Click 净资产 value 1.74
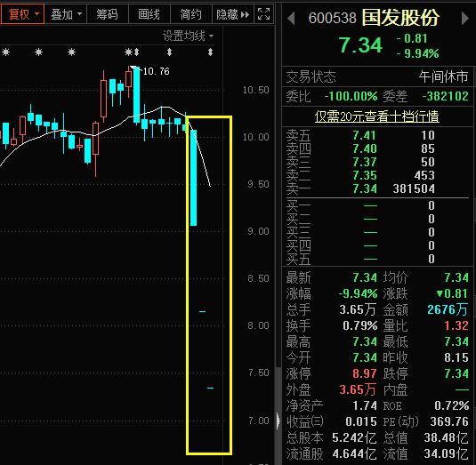476x465 pixels. click(365, 405)
